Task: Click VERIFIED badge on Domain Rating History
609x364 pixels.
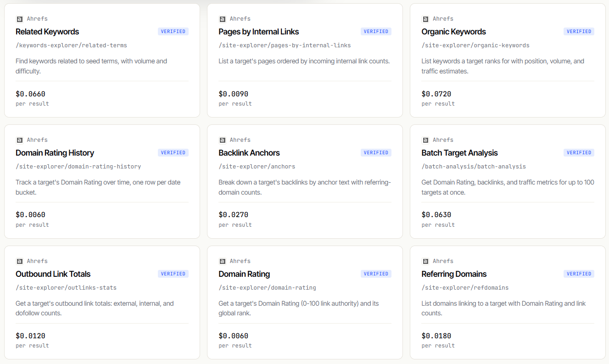Action: tap(173, 153)
